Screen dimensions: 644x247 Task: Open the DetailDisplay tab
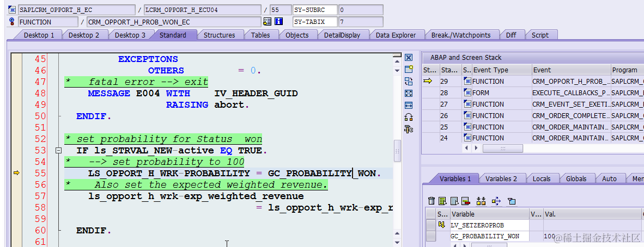[342, 35]
